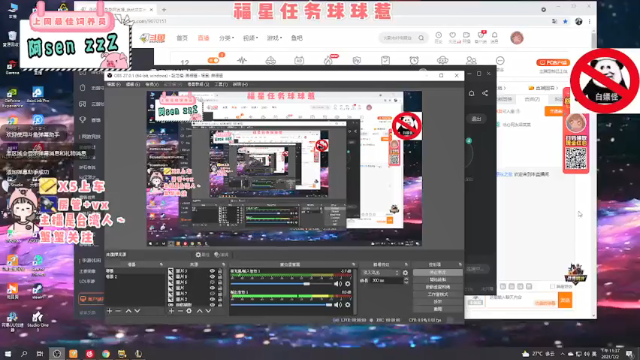Toggle visibility of bottom source in OBS
This screenshot has width=640, height=360.
[212, 304]
